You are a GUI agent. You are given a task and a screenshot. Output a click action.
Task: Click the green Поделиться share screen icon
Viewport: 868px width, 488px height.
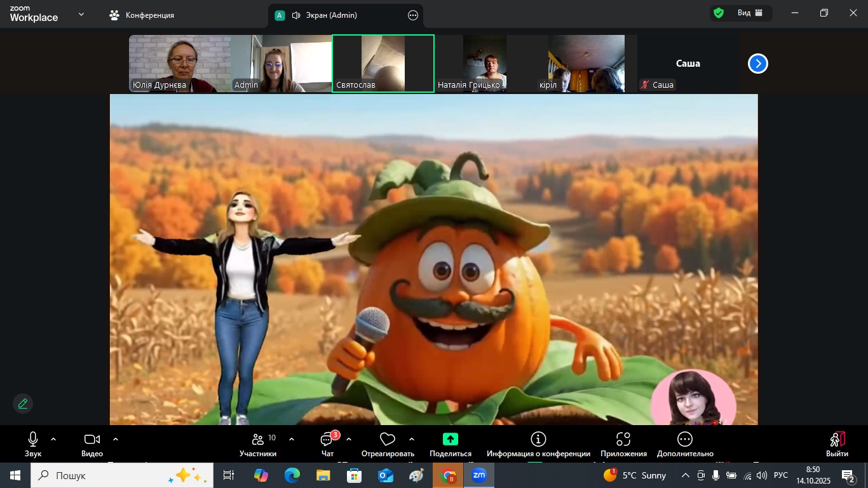pyautogui.click(x=450, y=439)
